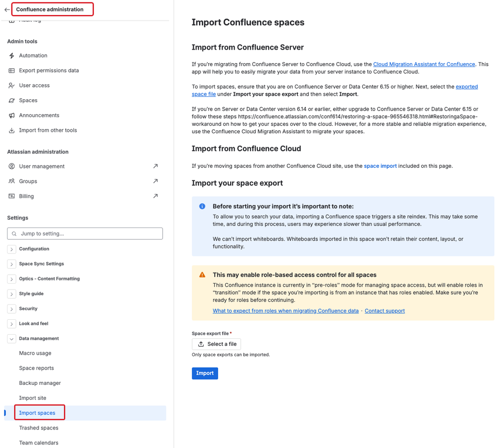This screenshot has height=448, width=501.
Task: Click the Contact support link
Action: point(385,311)
